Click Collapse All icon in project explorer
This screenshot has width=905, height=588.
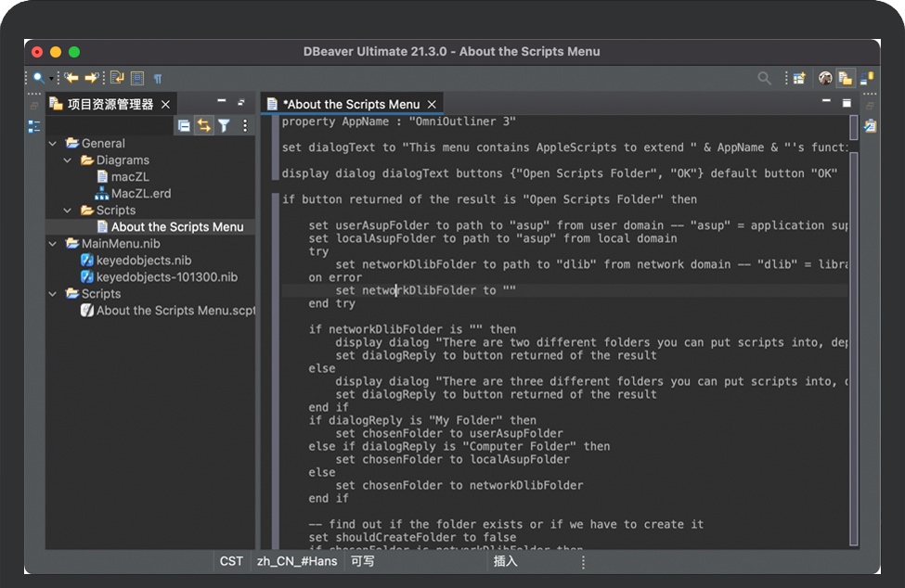[184, 125]
